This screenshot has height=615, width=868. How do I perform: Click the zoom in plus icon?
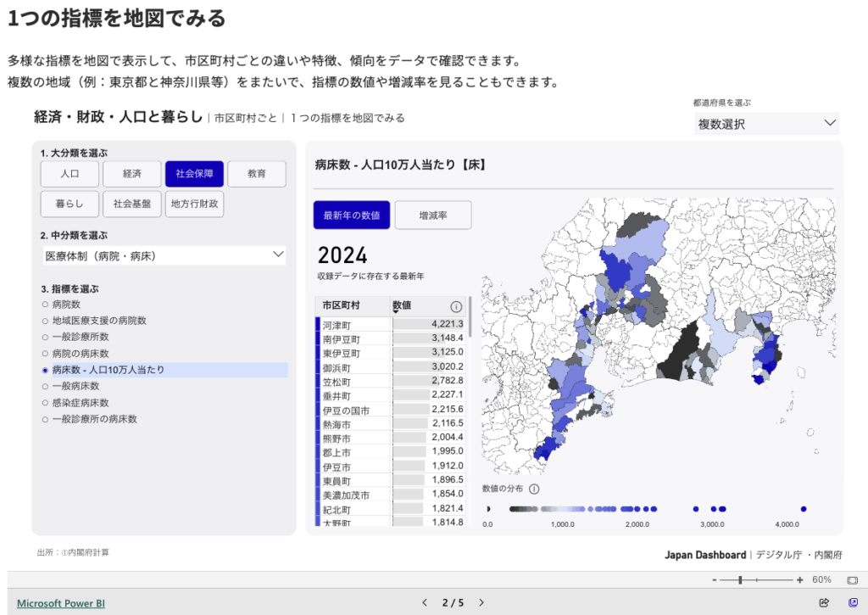(x=800, y=580)
